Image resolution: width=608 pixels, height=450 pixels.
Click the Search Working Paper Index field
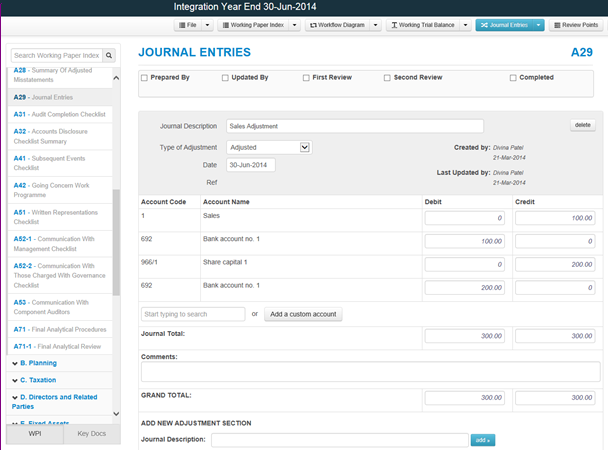(57, 55)
